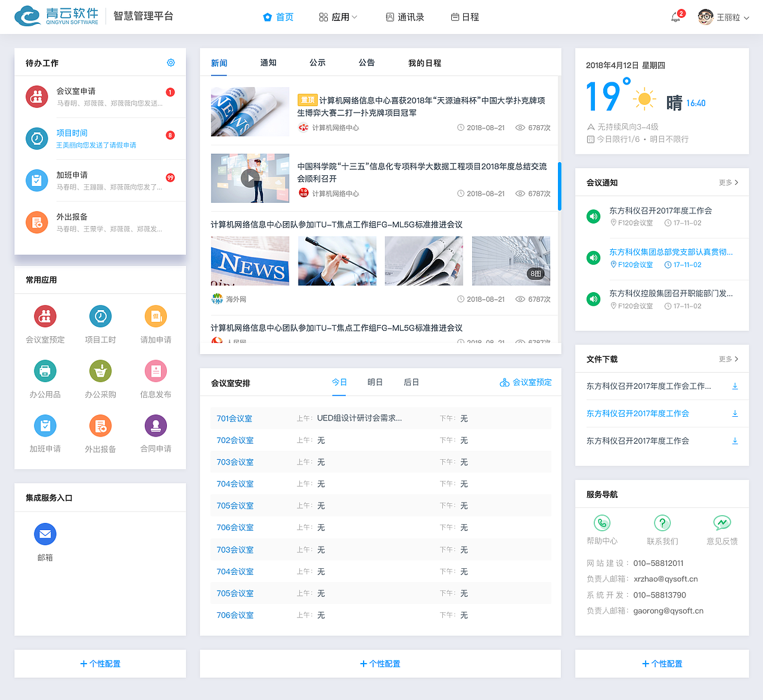Open the 外出报备 app icon in 常用应用
The height and width of the screenshot is (700, 763).
click(x=101, y=426)
